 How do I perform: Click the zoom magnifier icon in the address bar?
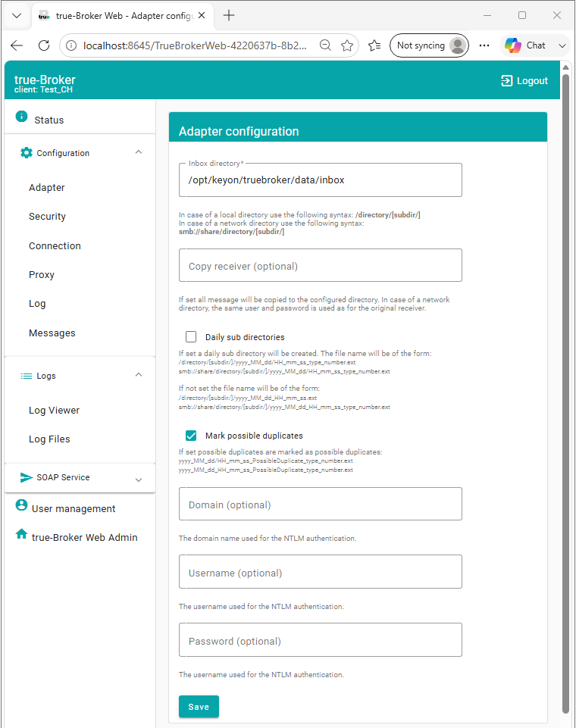326,45
